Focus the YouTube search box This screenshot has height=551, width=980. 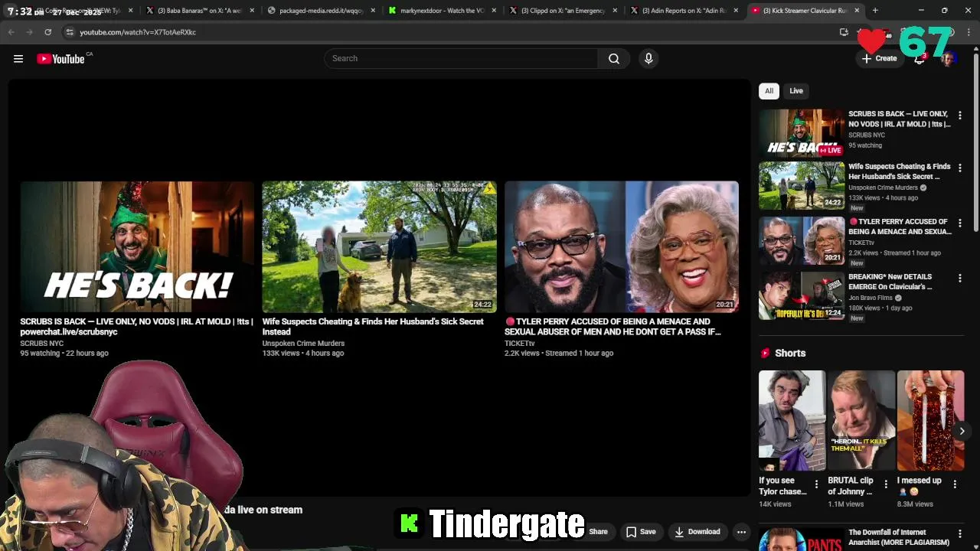pyautogui.click(x=462, y=58)
